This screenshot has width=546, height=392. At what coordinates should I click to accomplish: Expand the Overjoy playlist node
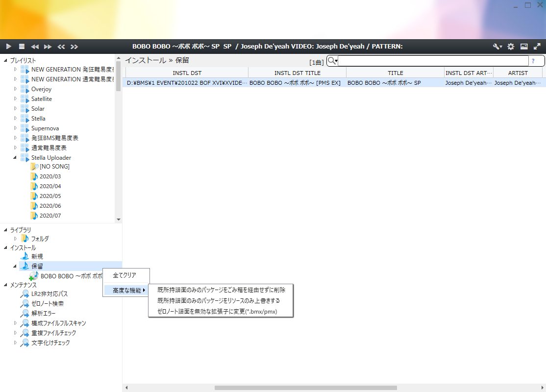click(15, 89)
